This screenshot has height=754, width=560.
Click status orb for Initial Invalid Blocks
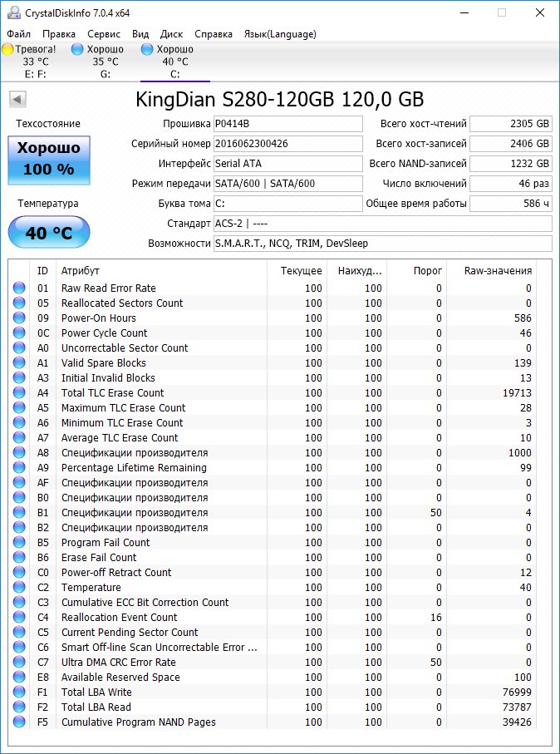click(19, 378)
